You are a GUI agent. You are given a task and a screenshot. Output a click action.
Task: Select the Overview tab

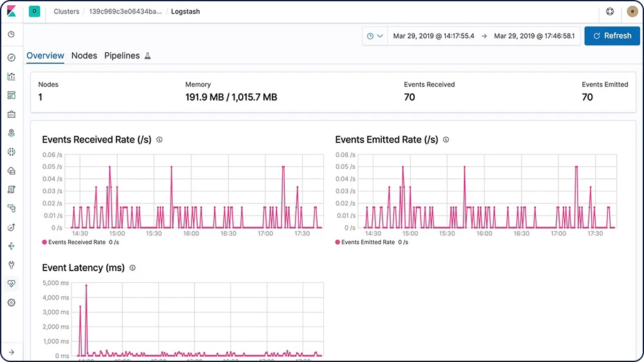[45, 56]
